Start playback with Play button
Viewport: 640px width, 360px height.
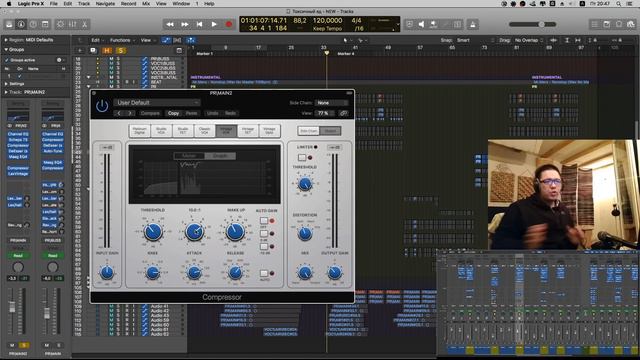pyautogui.click(x=214, y=24)
